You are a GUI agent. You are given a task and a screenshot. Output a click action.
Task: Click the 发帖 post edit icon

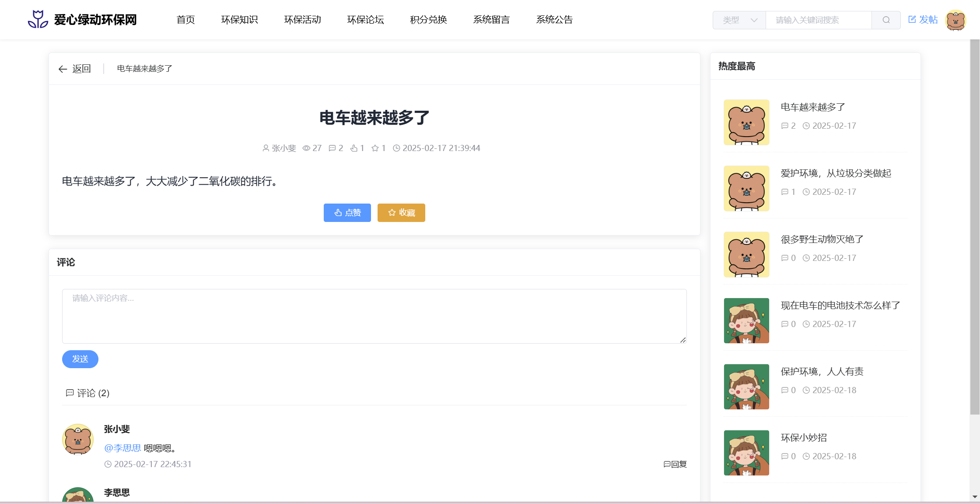912,19
